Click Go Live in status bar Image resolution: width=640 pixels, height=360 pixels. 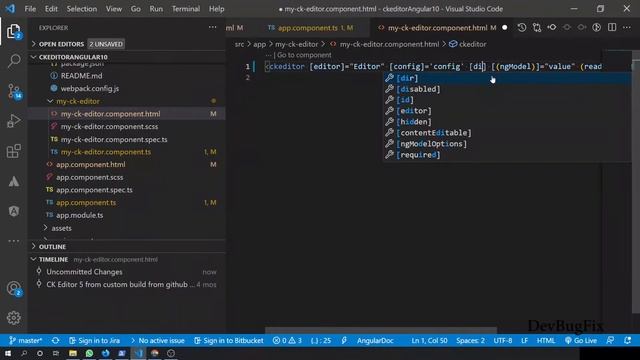point(581,340)
